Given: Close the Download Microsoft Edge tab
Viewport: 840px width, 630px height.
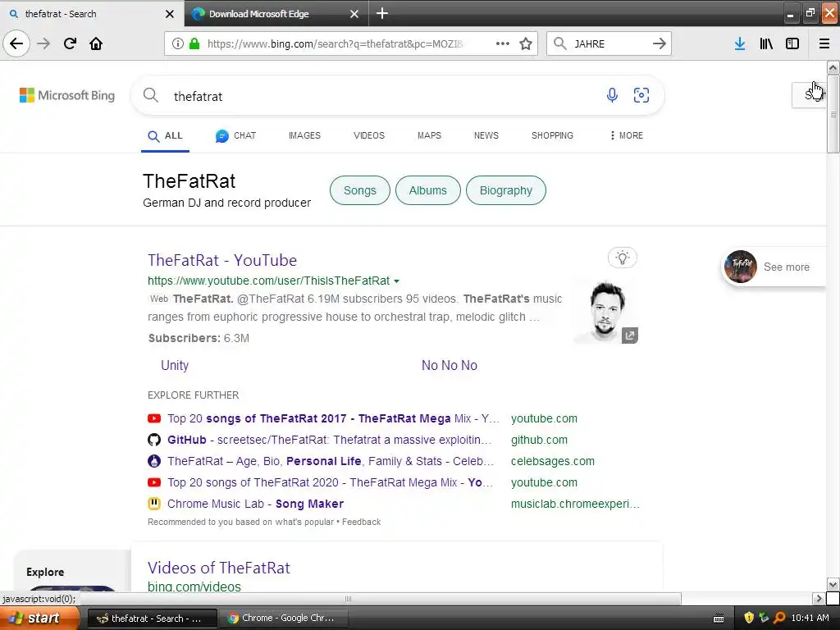Looking at the screenshot, I should 354,14.
